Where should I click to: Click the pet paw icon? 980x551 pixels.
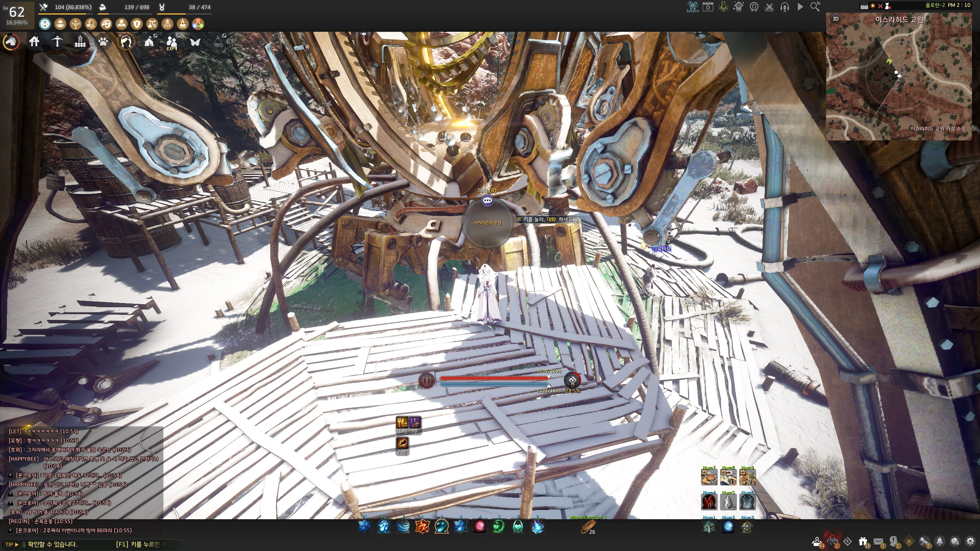103,41
